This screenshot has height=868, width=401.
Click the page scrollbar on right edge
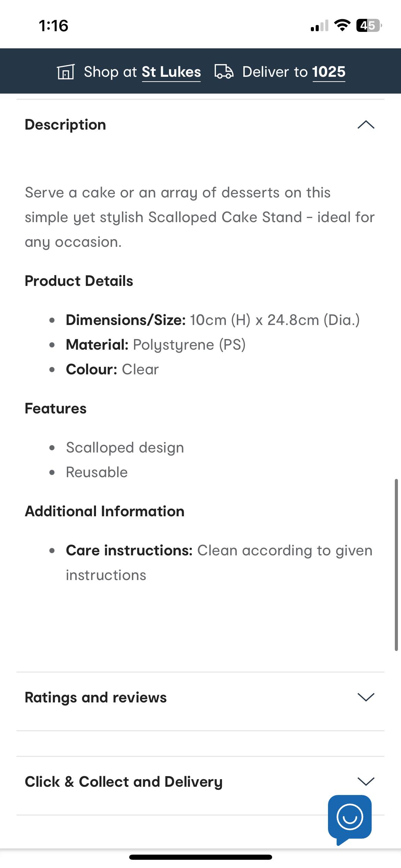pyautogui.click(x=396, y=565)
